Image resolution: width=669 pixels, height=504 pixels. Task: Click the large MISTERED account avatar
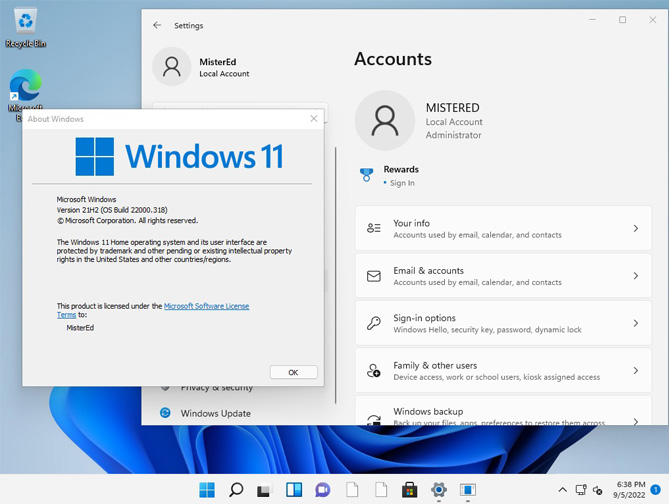pyautogui.click(x=385, y=121)
